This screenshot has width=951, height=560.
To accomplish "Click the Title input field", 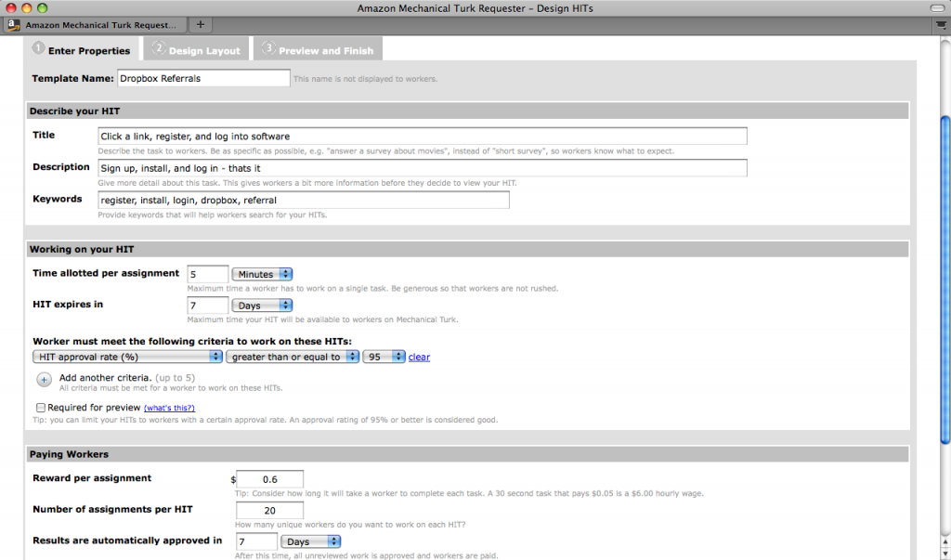I will (x=423, y=136).
